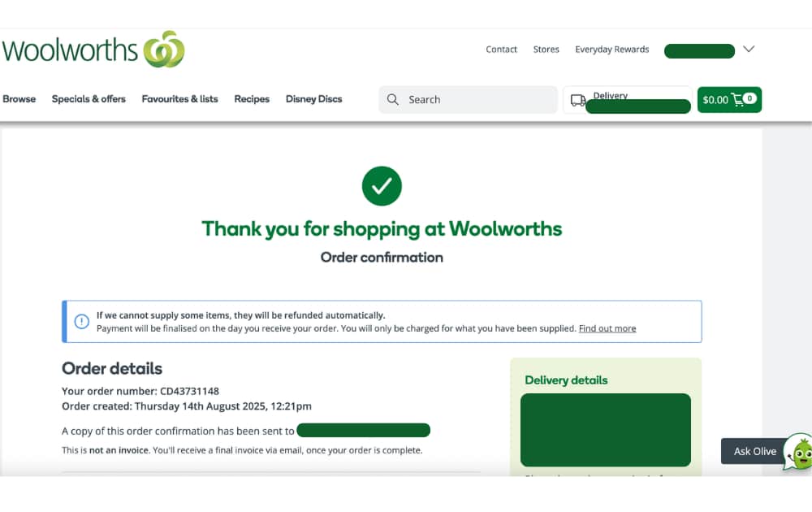Image resolution: width=812 pixels, height=512 pixels.
Task: Click the info circle icon in the refund notice
Action: (x=81, y=321)
